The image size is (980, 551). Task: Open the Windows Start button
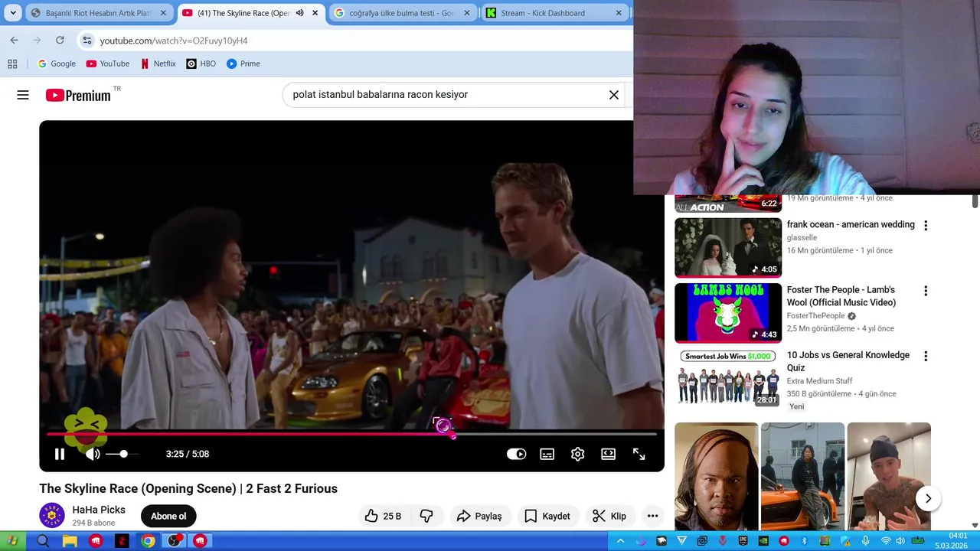pos(12,541)
